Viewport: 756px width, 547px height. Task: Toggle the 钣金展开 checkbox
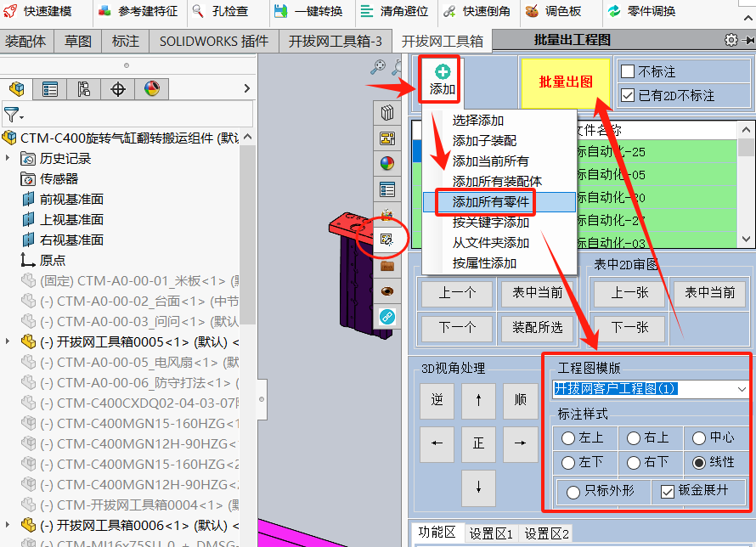click(668, 492)
